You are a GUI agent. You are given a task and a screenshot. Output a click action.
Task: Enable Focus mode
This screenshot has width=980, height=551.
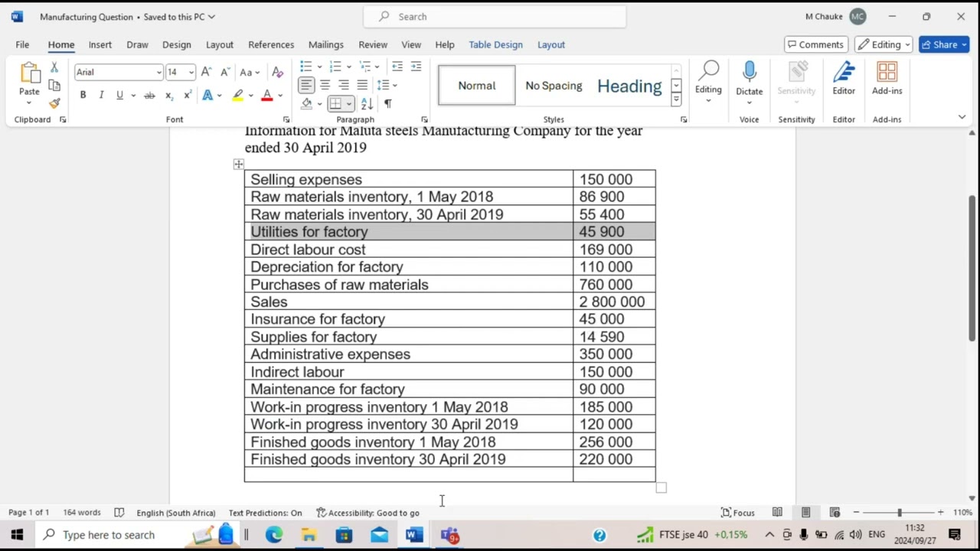coord(738,512)
